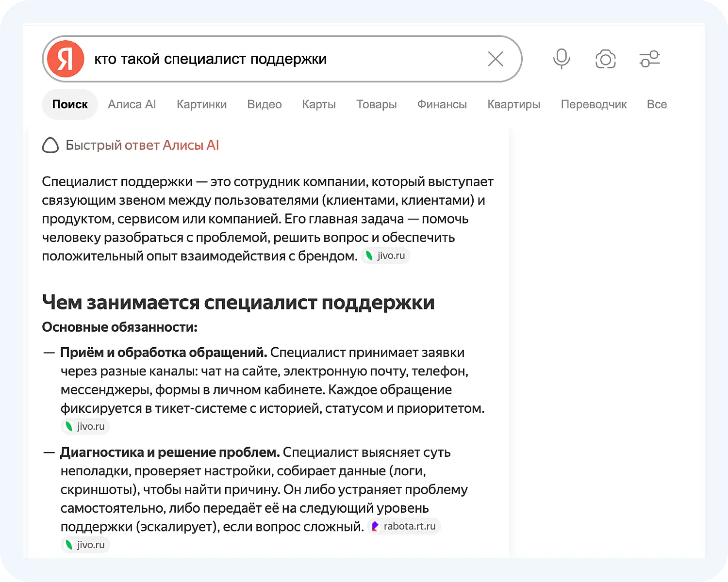Open the Переводчик tab

[x=594, y=104]
